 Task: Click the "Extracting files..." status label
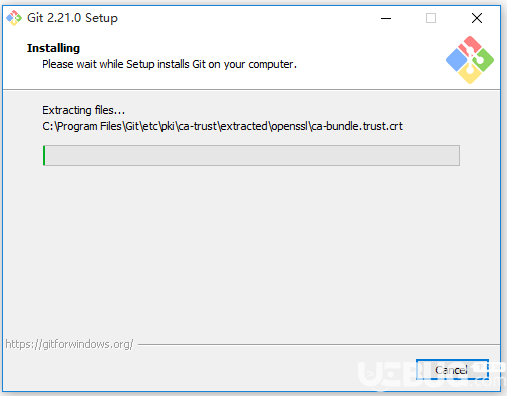pos(83,110)
